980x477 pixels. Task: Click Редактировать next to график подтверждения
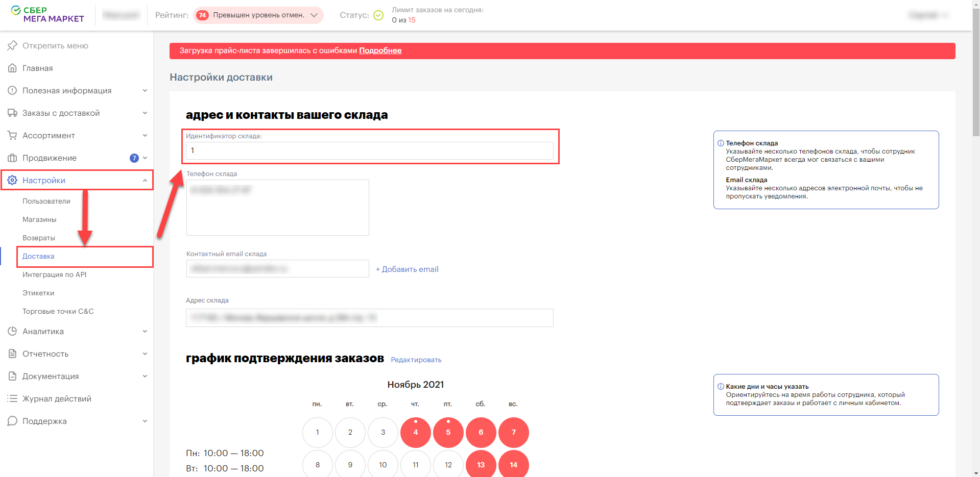pos(416,360)
